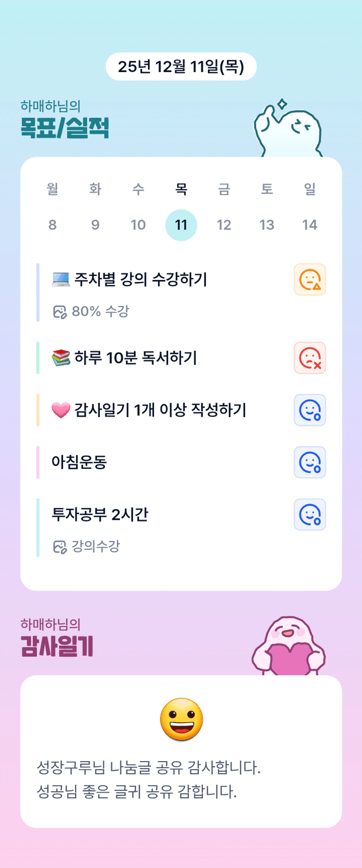Toggle the blue status face on 감사일기 goal

310,410
